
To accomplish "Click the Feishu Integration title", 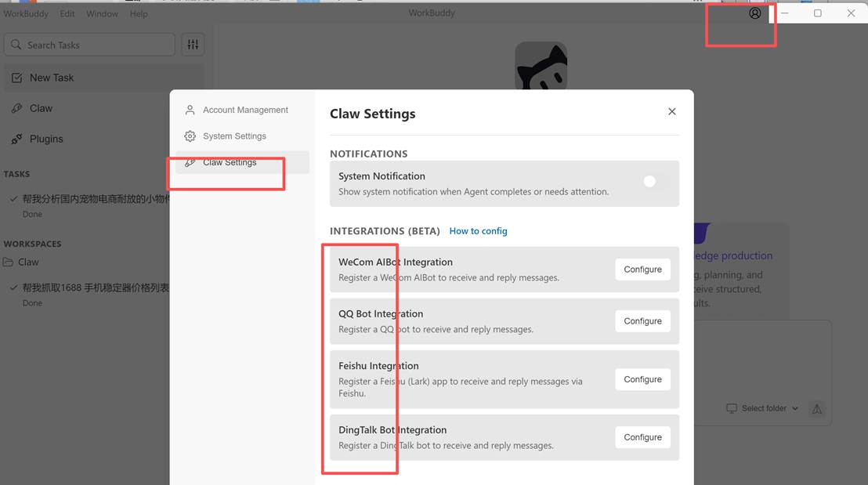I will tap(378, 365).
